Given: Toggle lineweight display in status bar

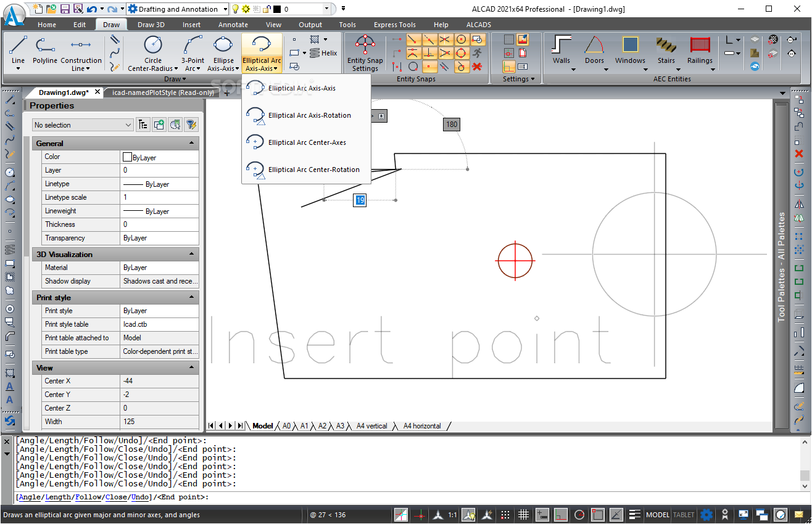Looking at the screenshot, I should click(635, 515).
